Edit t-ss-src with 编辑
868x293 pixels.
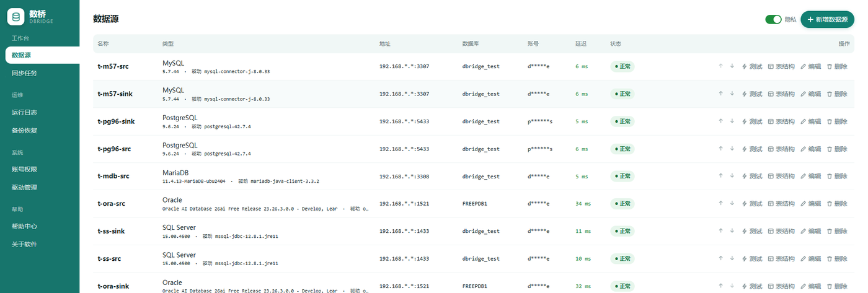[x=811, y=258]
